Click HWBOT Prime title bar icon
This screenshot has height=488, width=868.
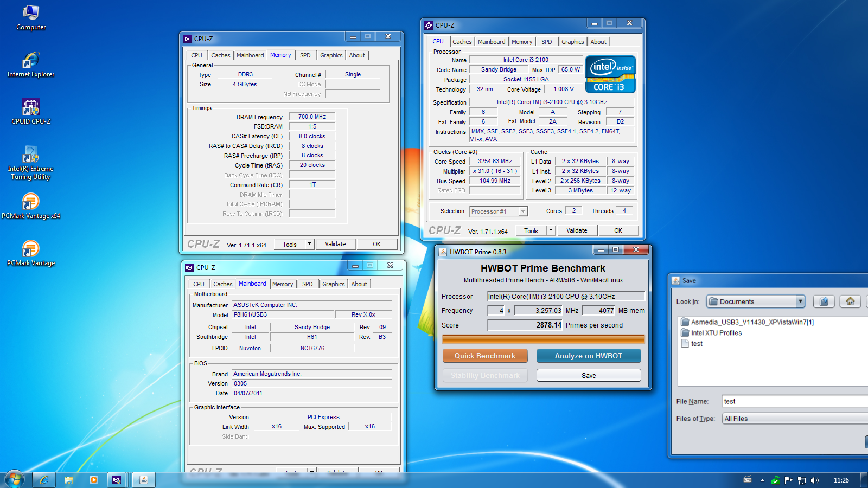[443, 252]
